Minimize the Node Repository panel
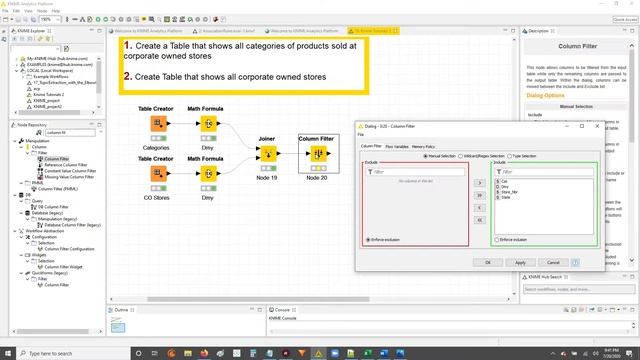The width and height of the screenshot is (640, 360). click(x=92, y=124)
